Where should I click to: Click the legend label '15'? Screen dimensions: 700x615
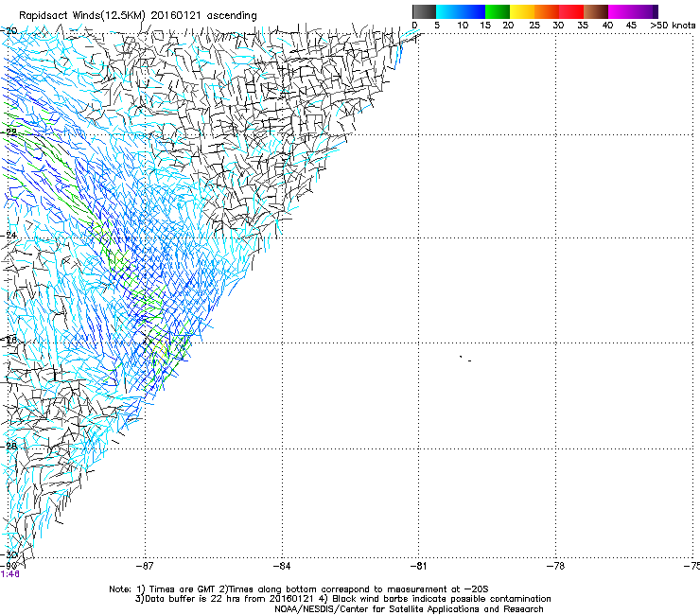[x=485, y=26]
